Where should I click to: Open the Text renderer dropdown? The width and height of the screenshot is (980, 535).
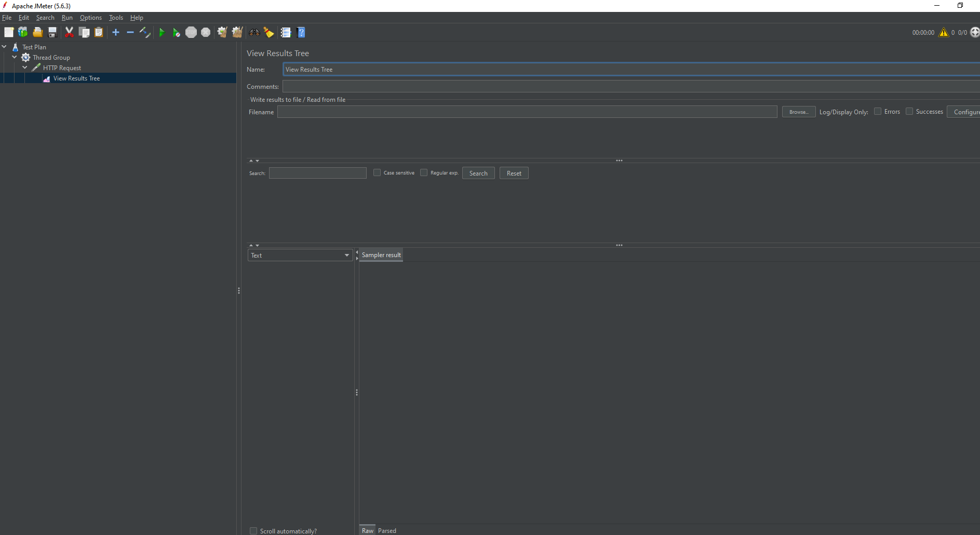(x=300, y=255)
